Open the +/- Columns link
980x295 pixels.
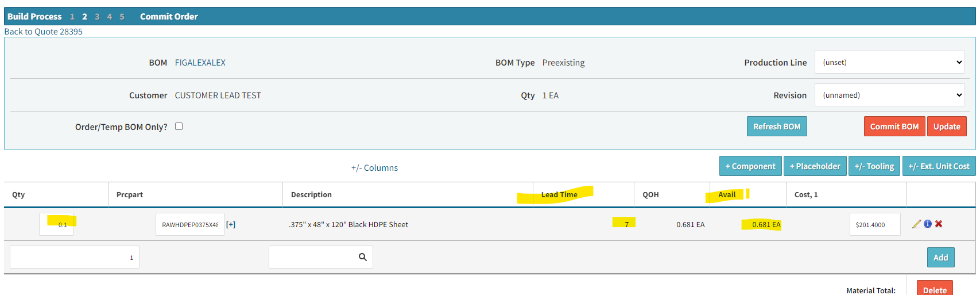374,168
